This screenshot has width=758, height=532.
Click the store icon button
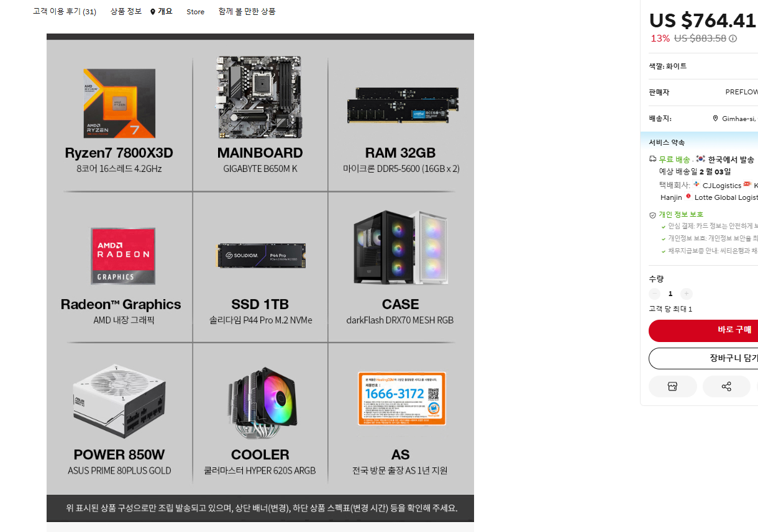click(x=672, y=386)
